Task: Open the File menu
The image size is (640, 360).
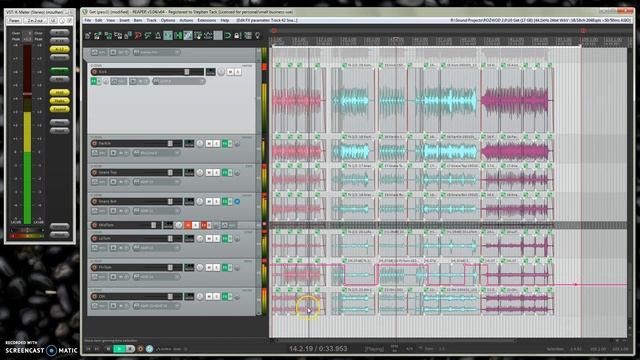Action: tap(88, 20)
